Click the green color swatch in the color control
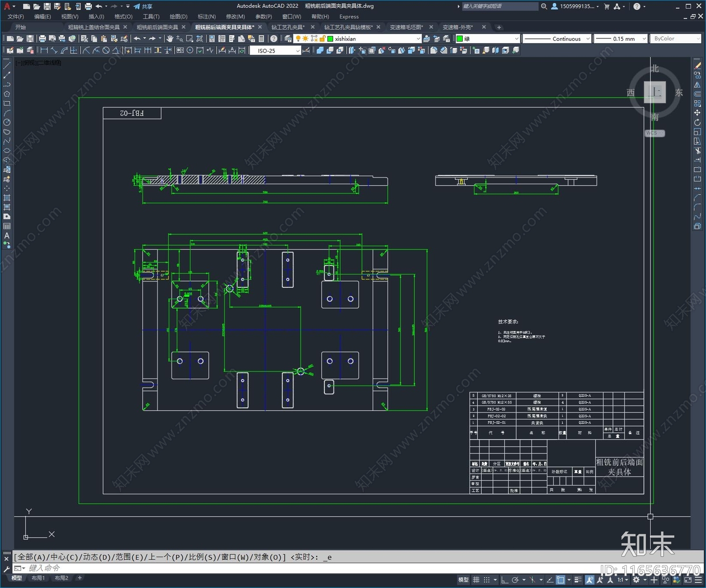This screenshot has width=706, height=588. [x=460, y=39]
